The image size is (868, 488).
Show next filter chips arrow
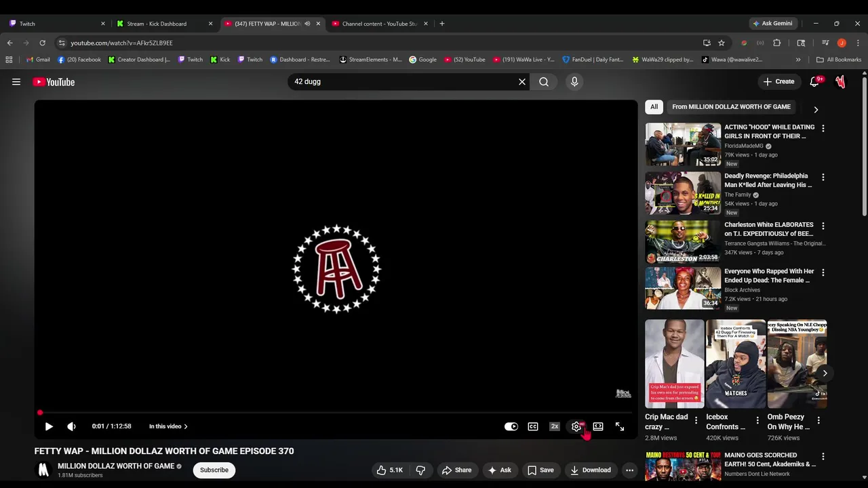pos(816,109)
